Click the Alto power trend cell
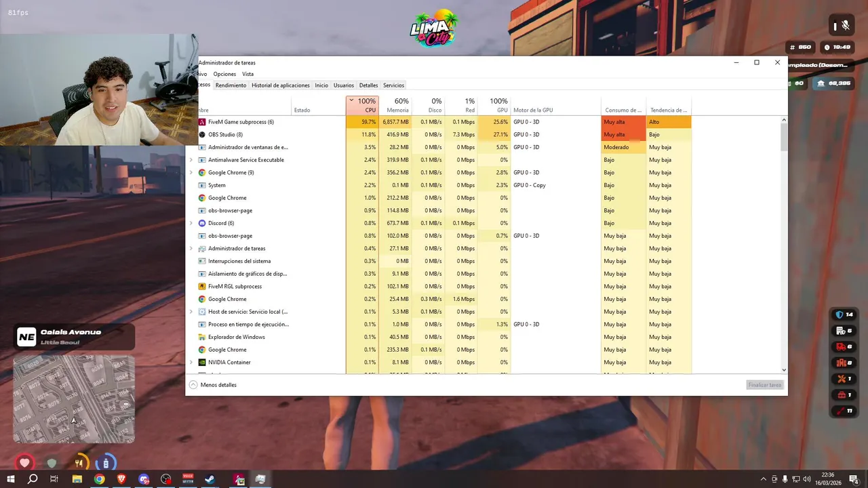The image size is (868, 488). (x=669, y=122)
